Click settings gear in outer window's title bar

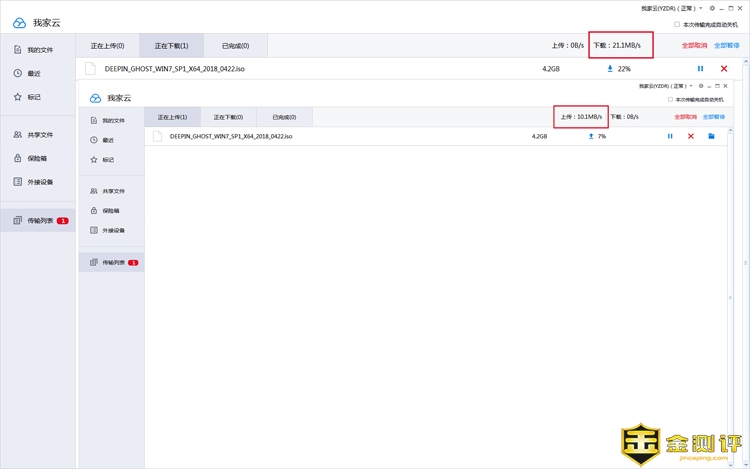pyautogui.click(x=711, y=8)
